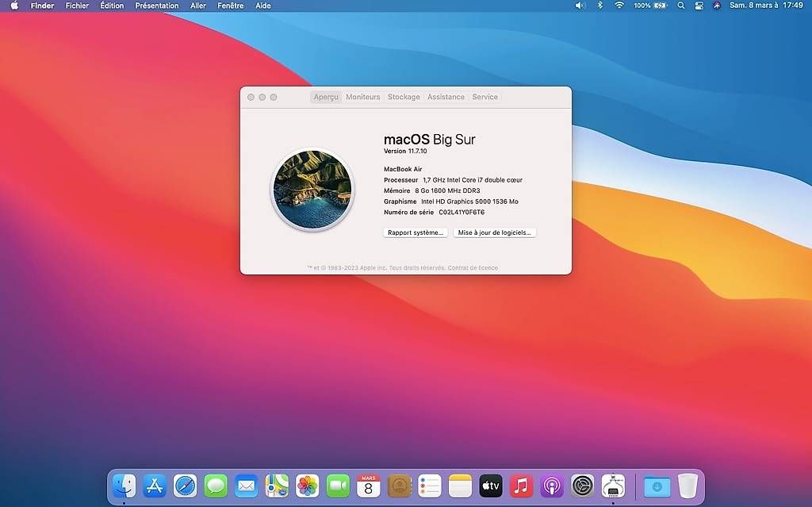Select the Aperçu tab
The height and width of the screenshot is (507, 812).
click(x=326, y=97)
